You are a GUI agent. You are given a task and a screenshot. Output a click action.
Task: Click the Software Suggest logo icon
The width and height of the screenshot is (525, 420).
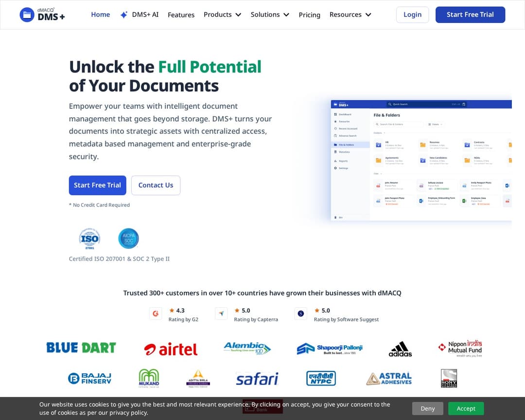pyautogui.click(x=301, y=314)
